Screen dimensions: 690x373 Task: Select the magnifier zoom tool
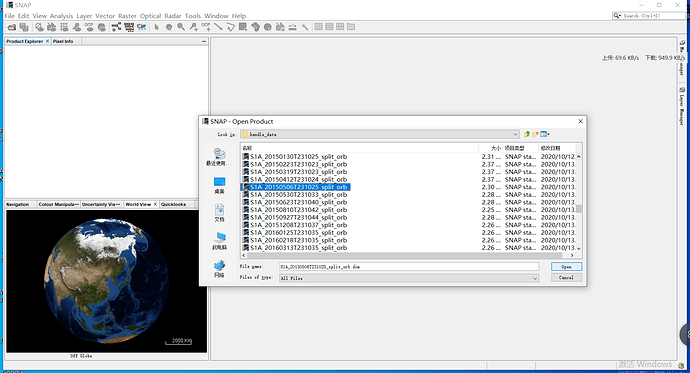pyautogui.click(x=181, y=27)
